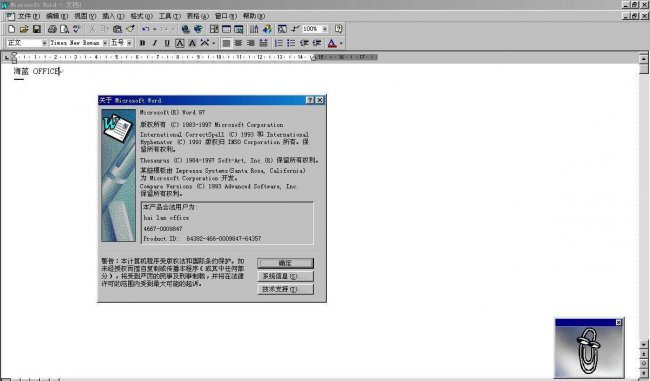The image size is (650, 381).
Task: Show the Web toolbar
Action: pos(198,29)
